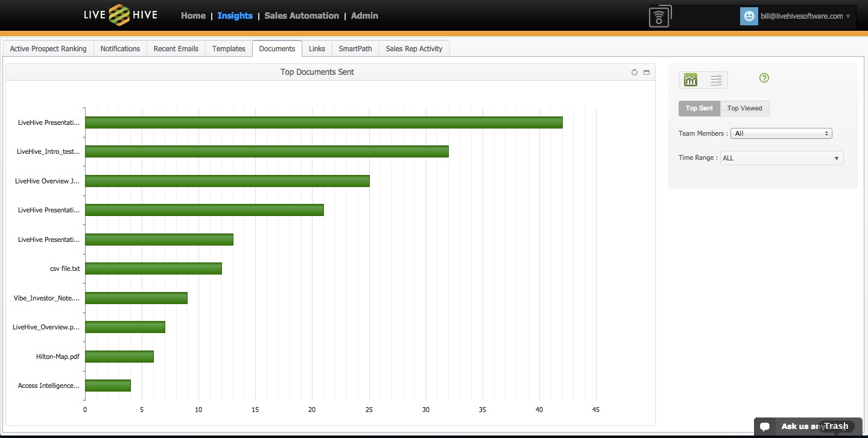
Task: Minimize the Top Documents Sent panel
Action: (x=647, y=72)
